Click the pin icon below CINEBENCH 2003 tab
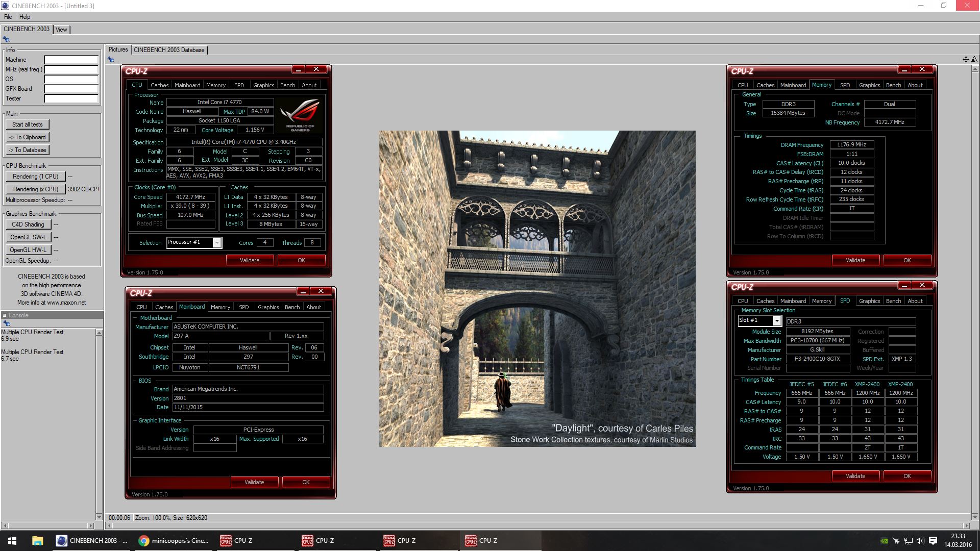 pyautogui.click(x=6, y=39)
